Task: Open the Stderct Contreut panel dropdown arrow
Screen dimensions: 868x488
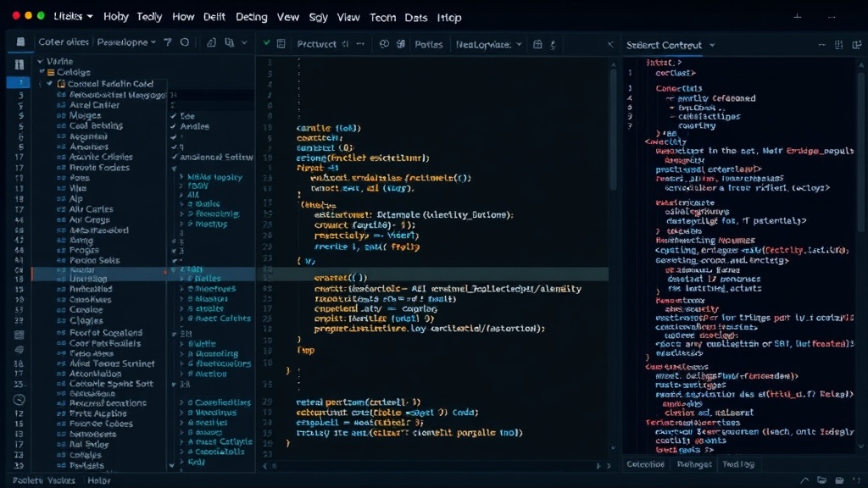Action: click(712, 46)
